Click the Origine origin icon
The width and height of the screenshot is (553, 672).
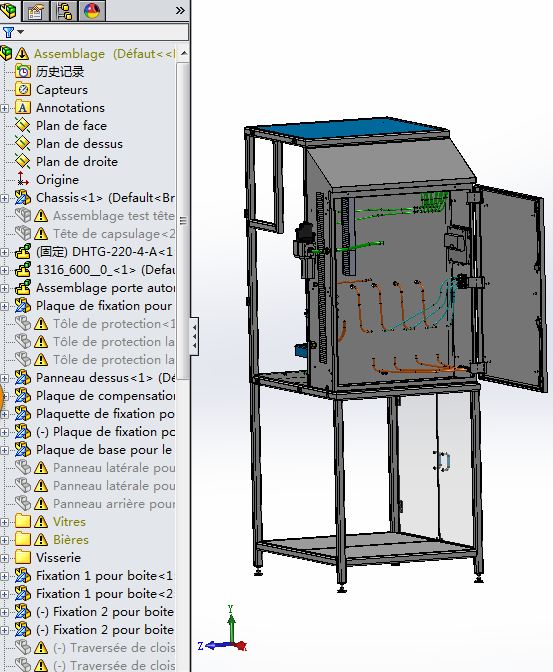click(x=23, y=180)
